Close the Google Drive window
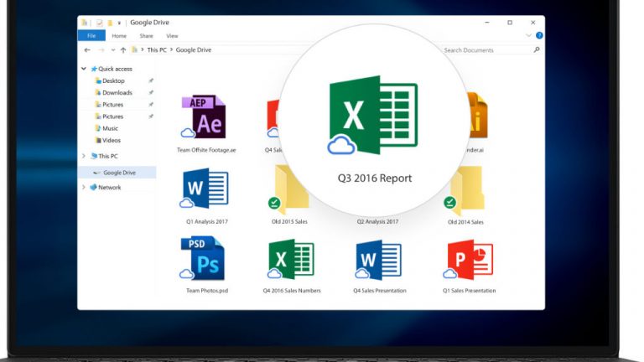The image size is (644, 362). tap(532, 23)
